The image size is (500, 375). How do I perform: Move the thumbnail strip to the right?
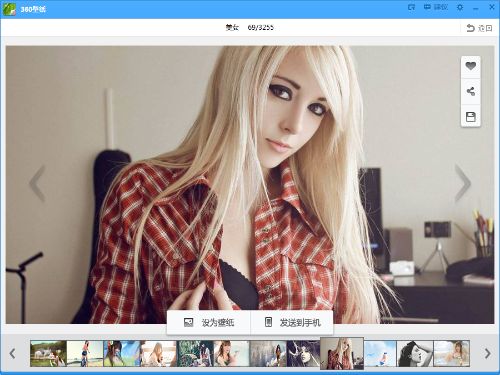487,353
